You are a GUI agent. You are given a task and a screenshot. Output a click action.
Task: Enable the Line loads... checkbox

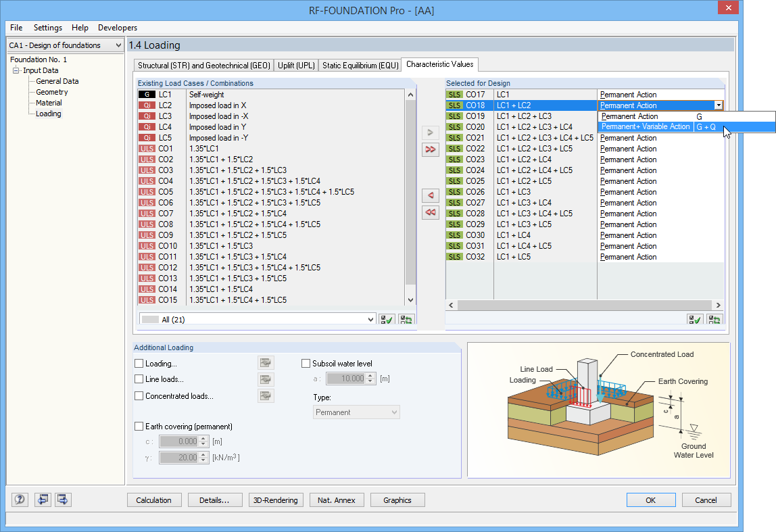(139, 379)
